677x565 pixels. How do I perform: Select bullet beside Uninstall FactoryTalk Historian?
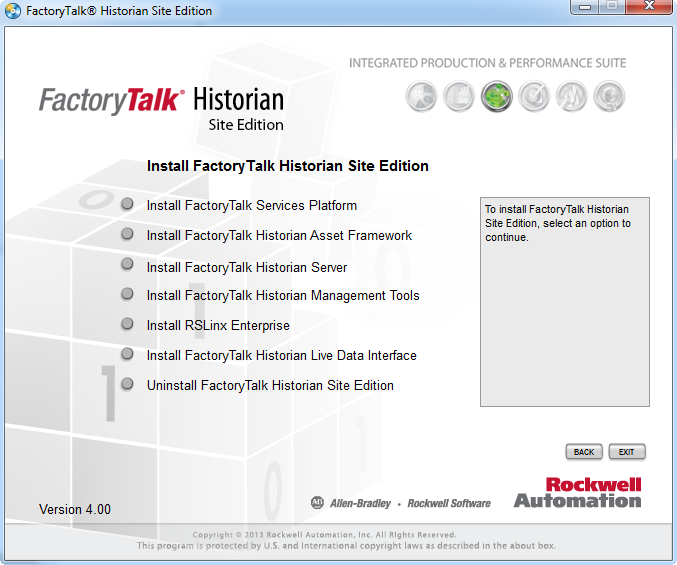tap(127, 384)
